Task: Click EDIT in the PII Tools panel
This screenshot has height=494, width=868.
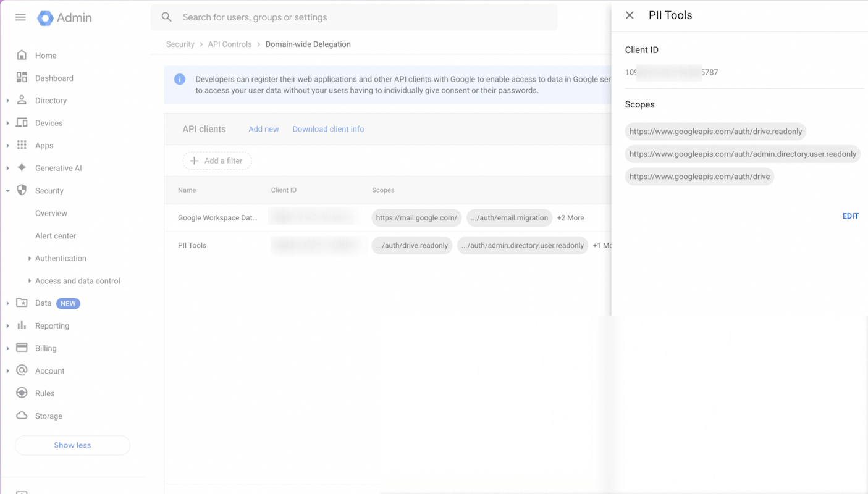Action: [851, 216]
